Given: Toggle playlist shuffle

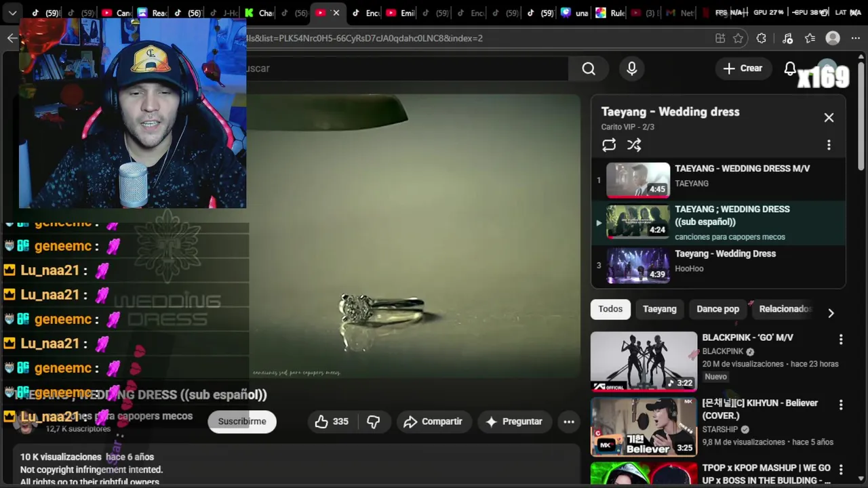Looking at the screenshot, I should pos(634,145).
